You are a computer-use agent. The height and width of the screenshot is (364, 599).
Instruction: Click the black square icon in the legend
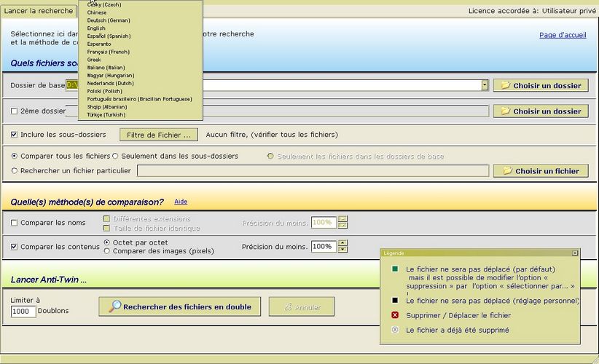[x=395, y=300]
